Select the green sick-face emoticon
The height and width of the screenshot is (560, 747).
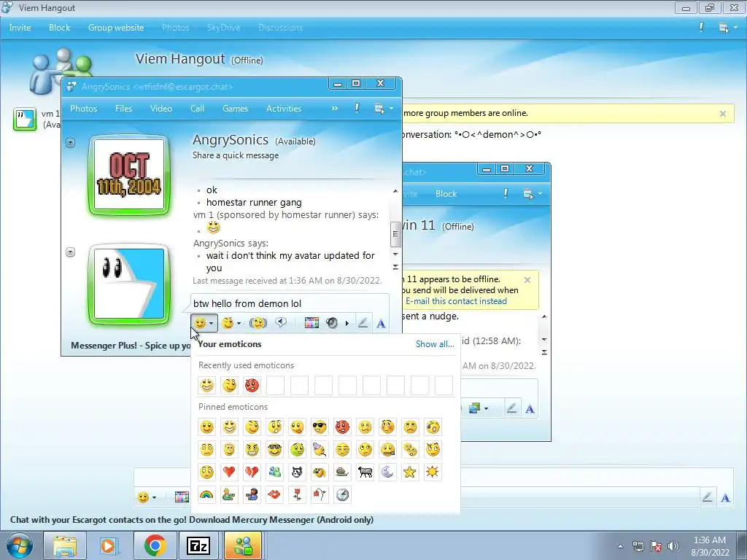tap(298, 449)
